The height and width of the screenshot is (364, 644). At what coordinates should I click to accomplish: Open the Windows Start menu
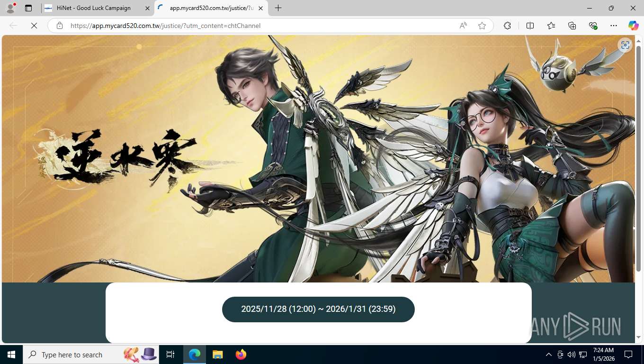11,355
